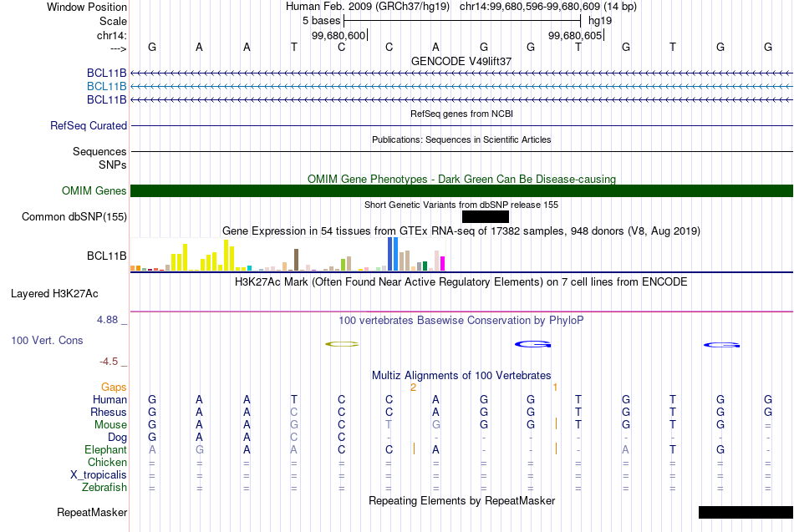Click the 99,680,605 coordinate marker
The image size is (794, 532).
pyautogui.click(x=575, y=35)
